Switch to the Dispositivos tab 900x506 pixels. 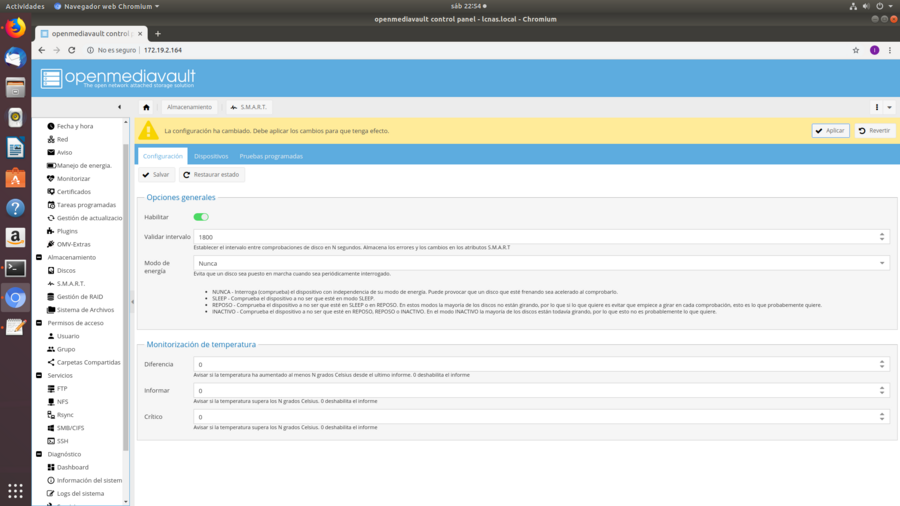[x=211, y=156]
